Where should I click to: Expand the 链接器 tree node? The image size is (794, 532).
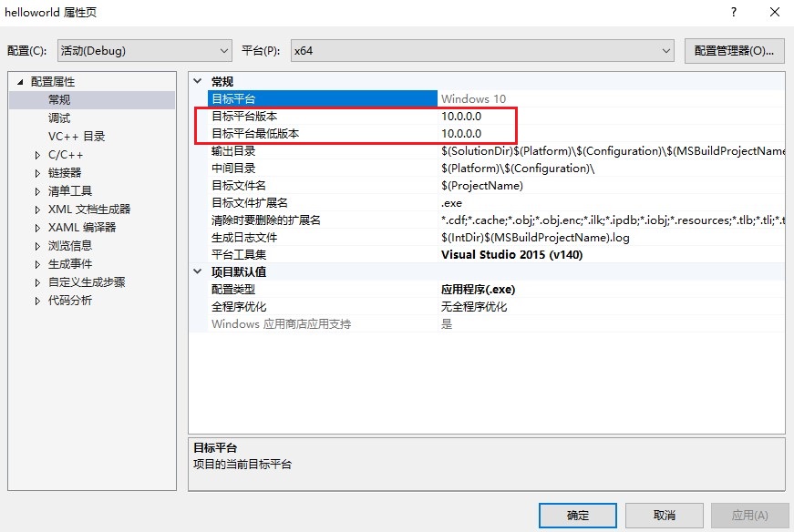pos(37,173)
